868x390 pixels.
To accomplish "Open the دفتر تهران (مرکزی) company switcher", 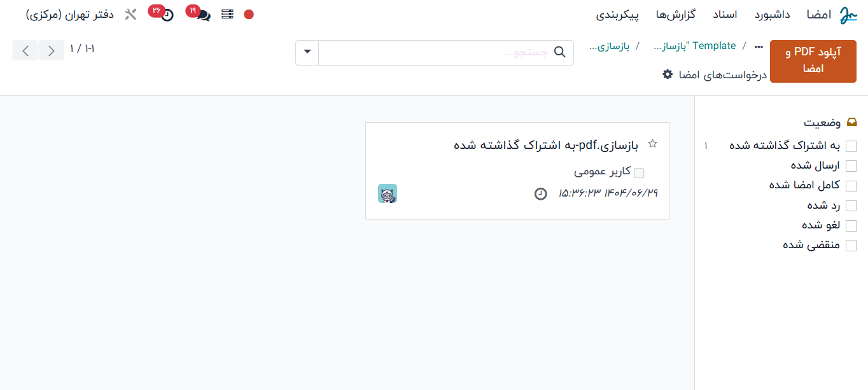I will point(70,15).
